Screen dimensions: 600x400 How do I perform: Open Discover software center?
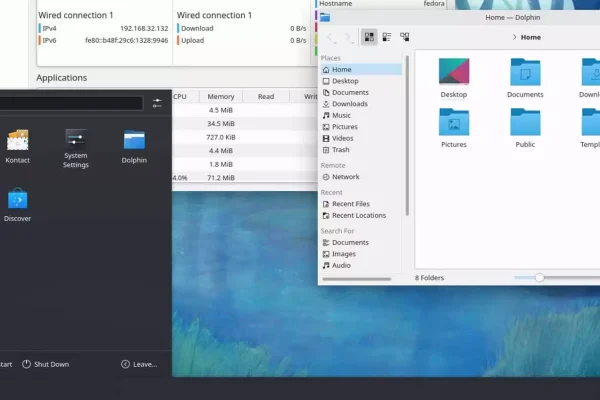[x=18, y=205]
